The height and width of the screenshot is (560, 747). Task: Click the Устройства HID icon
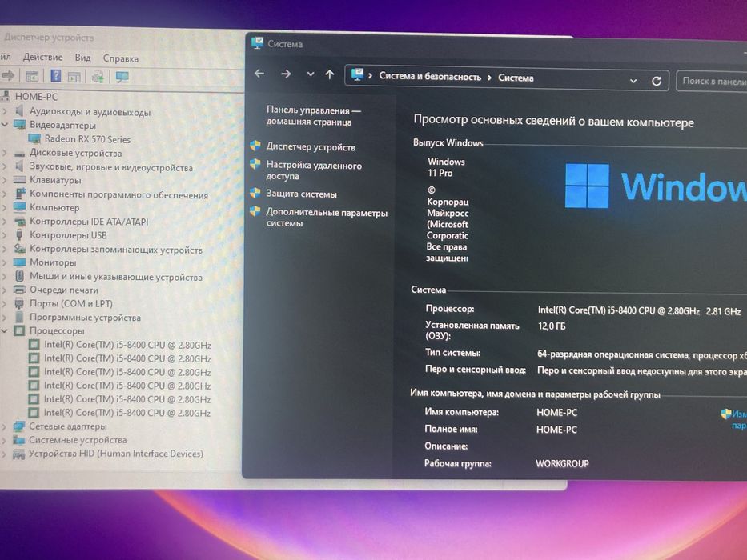(19, 454)
